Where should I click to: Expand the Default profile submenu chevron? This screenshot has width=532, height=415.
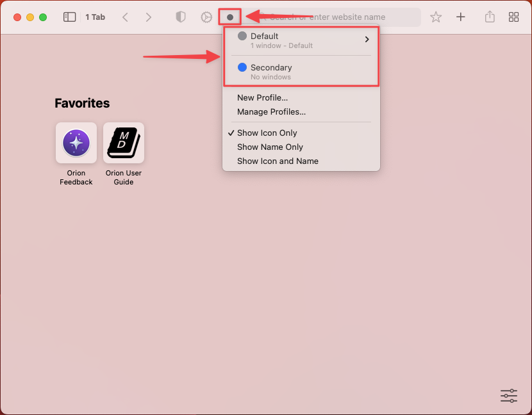coord(367,39)
